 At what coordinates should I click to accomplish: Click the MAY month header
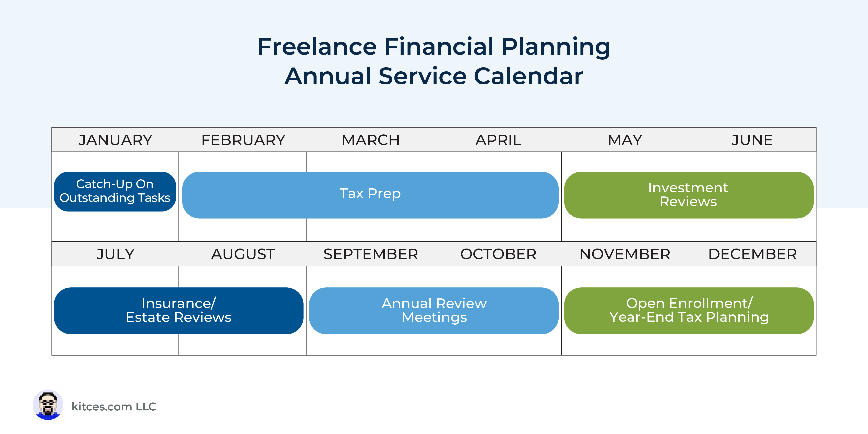point(625,140)
